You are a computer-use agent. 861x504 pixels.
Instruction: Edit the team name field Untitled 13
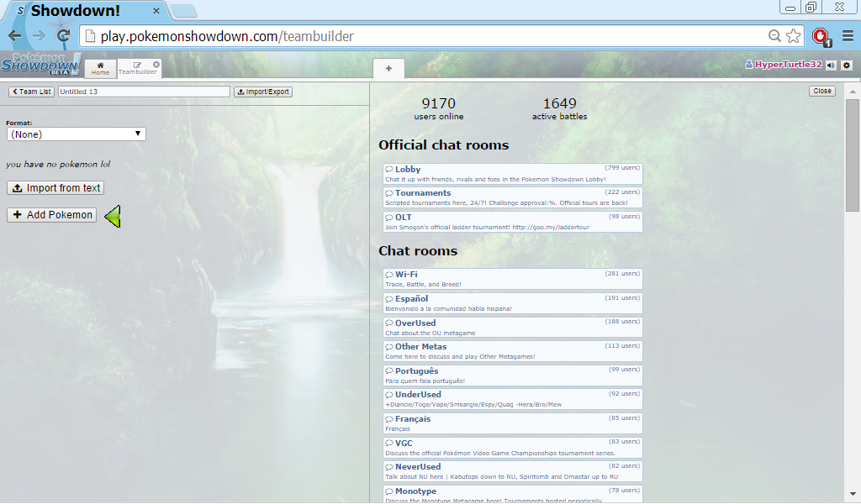pos(144,92)
